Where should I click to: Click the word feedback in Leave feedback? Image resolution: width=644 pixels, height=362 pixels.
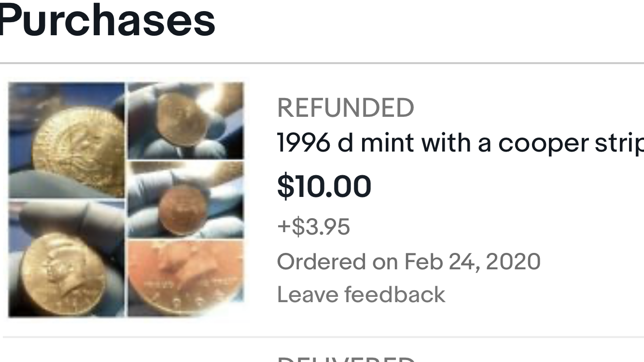pos(394,294)
